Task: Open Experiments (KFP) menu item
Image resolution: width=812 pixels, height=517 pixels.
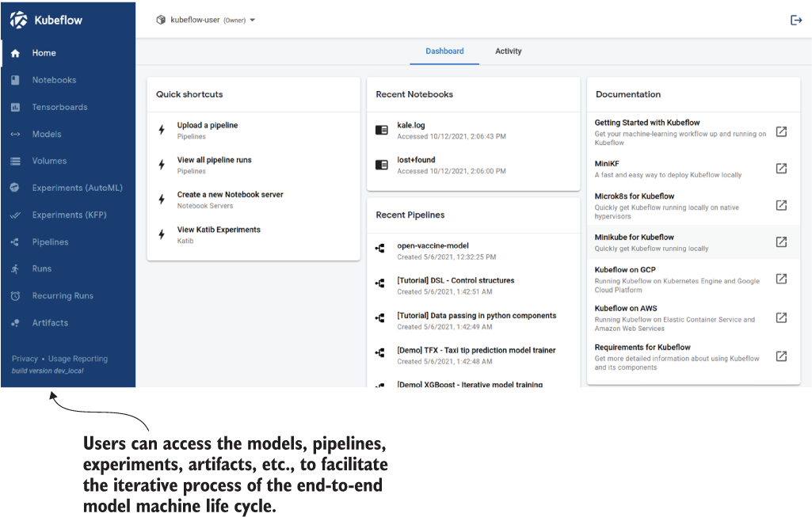Action: 68,215
